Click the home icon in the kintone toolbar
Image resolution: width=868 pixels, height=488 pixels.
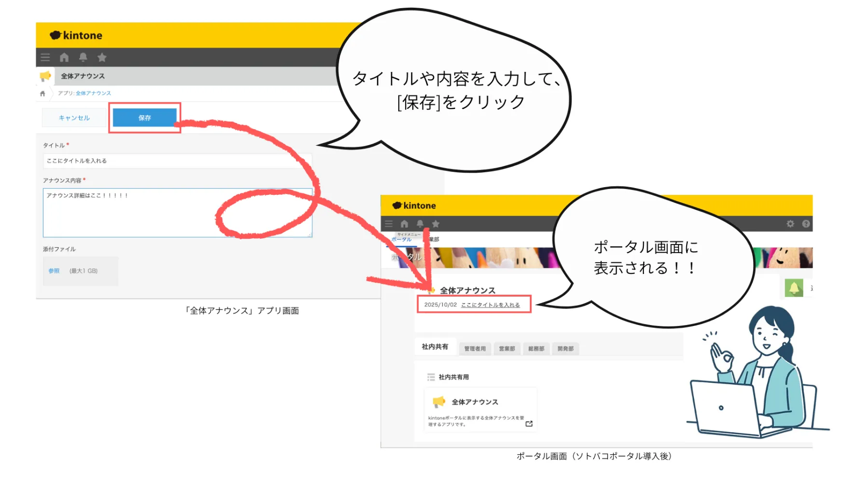(64, 57)
